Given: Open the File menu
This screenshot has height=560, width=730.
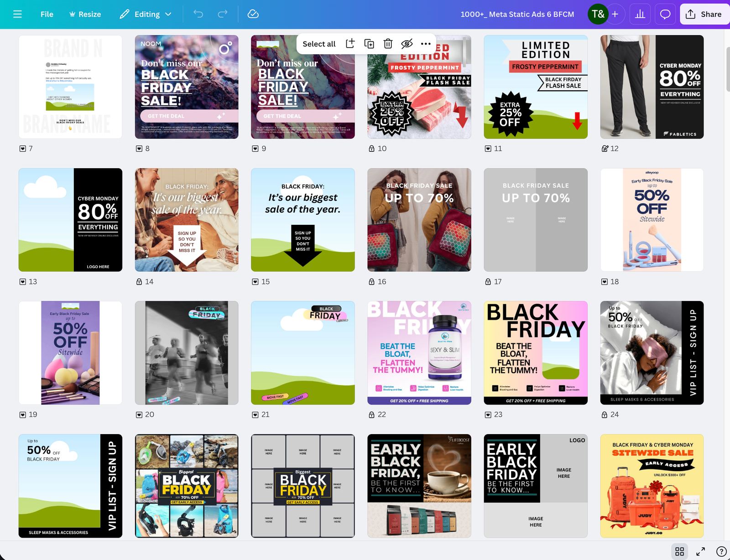Looking at the screenshot, I should pos(47,14).
